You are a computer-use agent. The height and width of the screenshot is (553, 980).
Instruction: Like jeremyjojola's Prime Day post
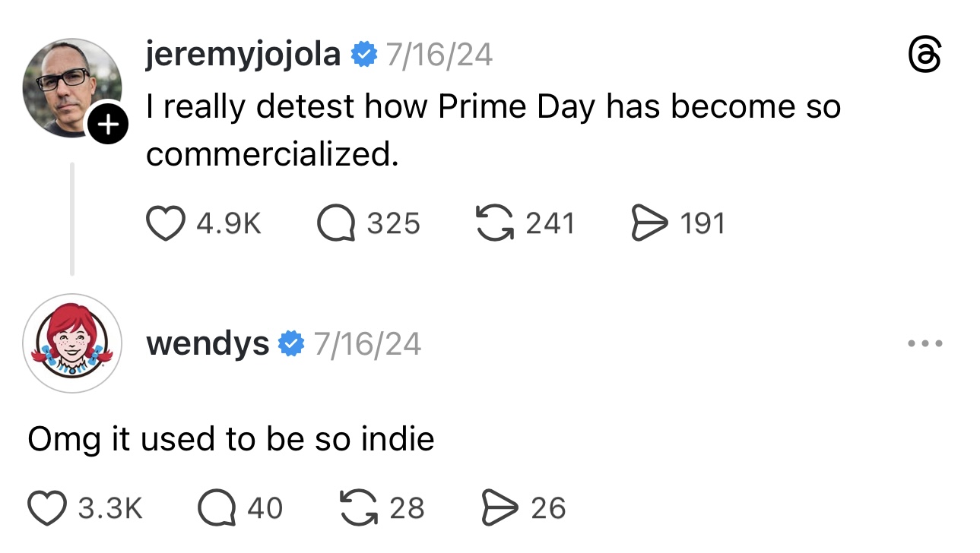(x=166, y=223)
